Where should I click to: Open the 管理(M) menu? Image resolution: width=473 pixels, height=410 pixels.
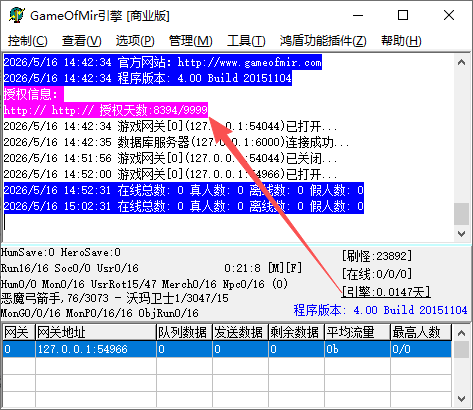click(x=190, y=41)
